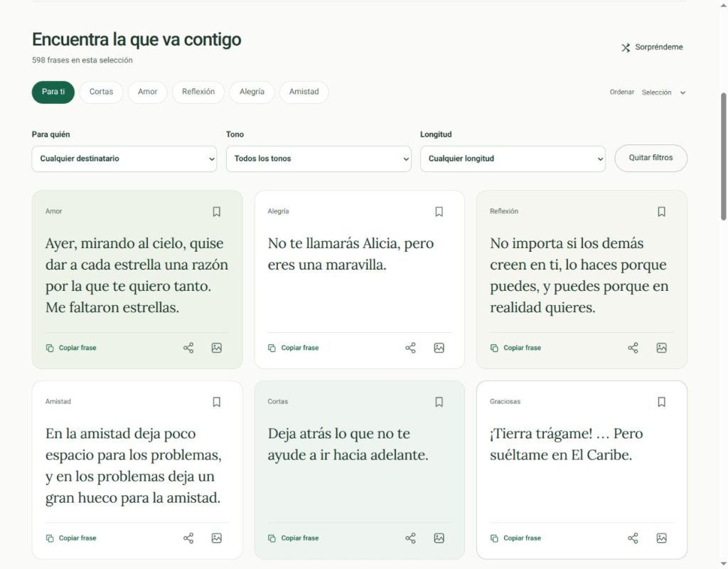Viewport: 728px width, 569px height.
Task: Copy the Amistad phrase
Action: coord(71,538)
